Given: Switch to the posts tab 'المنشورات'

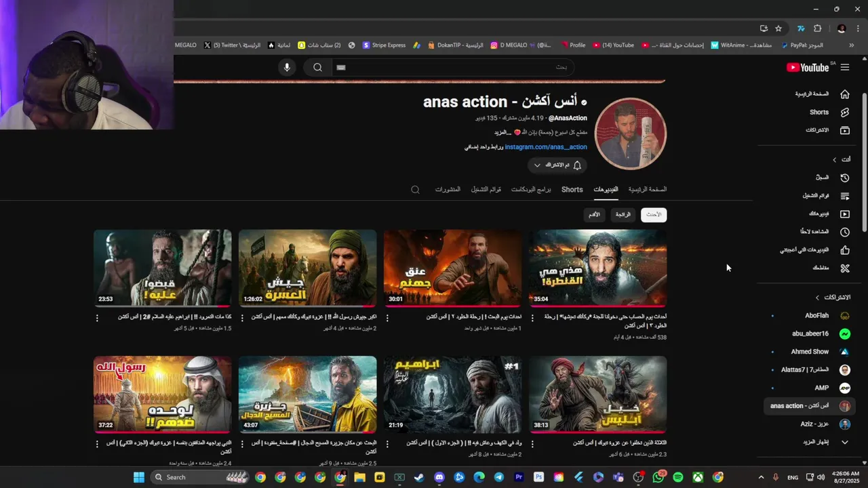Looking at the screenshot, I should tap(448, 190).
